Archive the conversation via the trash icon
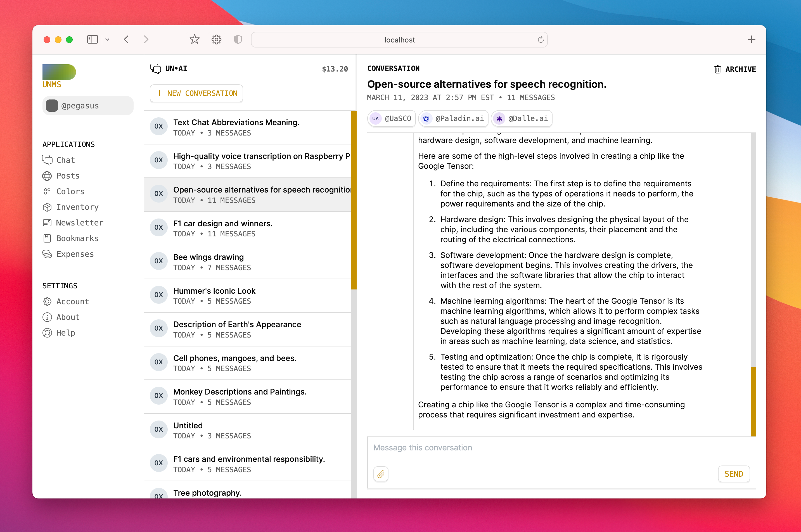The image size is (801, 532). pyautogui.click(x=717, y=69)
